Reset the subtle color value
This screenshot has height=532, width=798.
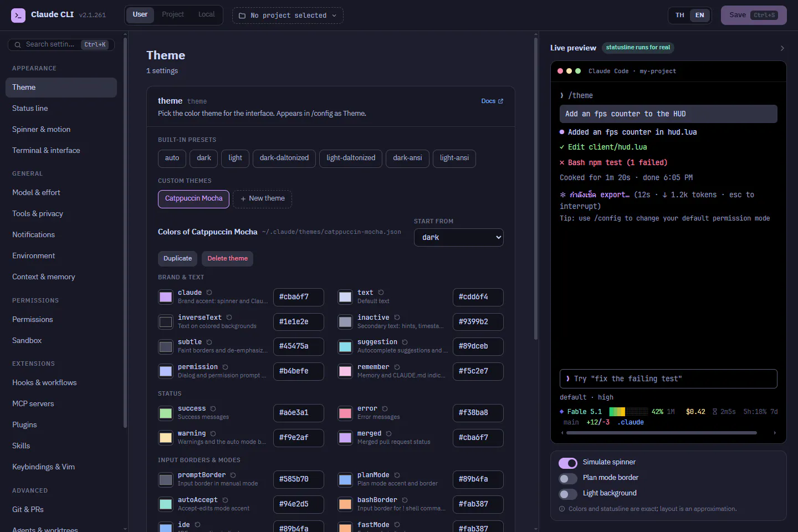(x=209, y=342)
